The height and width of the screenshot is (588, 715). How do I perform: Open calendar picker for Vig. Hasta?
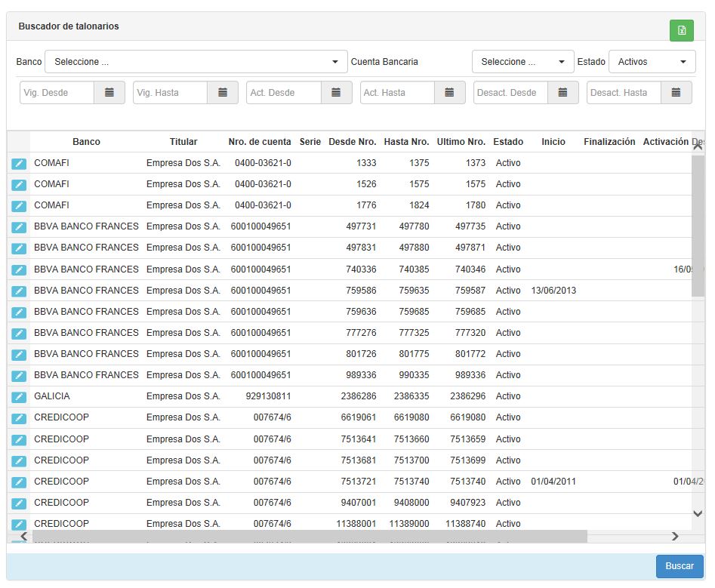pos(223,93)
